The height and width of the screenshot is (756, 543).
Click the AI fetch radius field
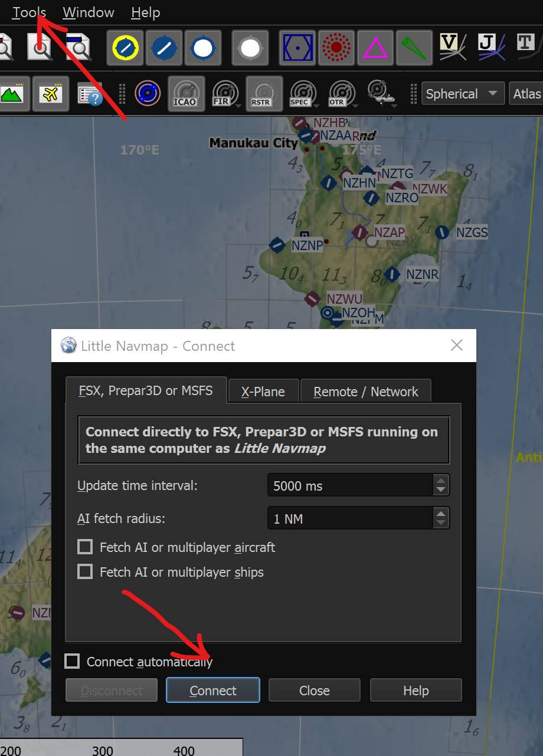point(351,519)
